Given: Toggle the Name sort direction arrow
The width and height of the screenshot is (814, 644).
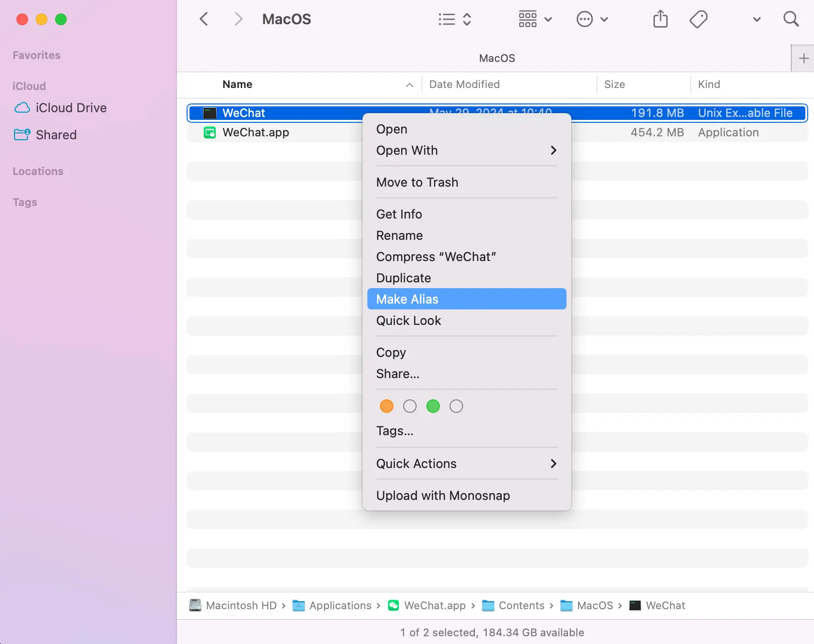Looking at the screenshot, I should (x=410, y=85).
